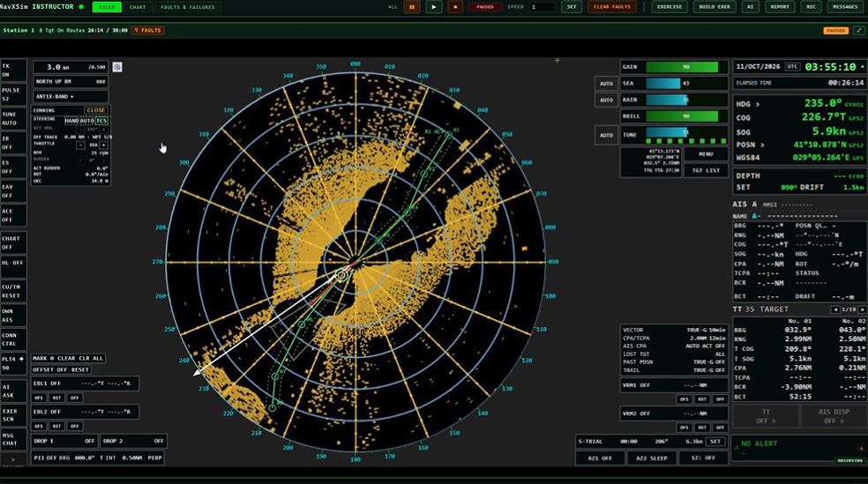Toggle AZ2 SLEEP acquisition zone
The image size is (868, 484).
pos(652,458)
